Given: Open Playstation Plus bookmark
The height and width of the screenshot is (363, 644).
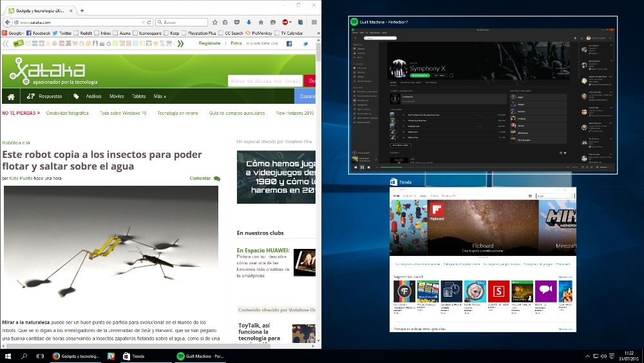Looking at the screenshot, I should point(198,34).
